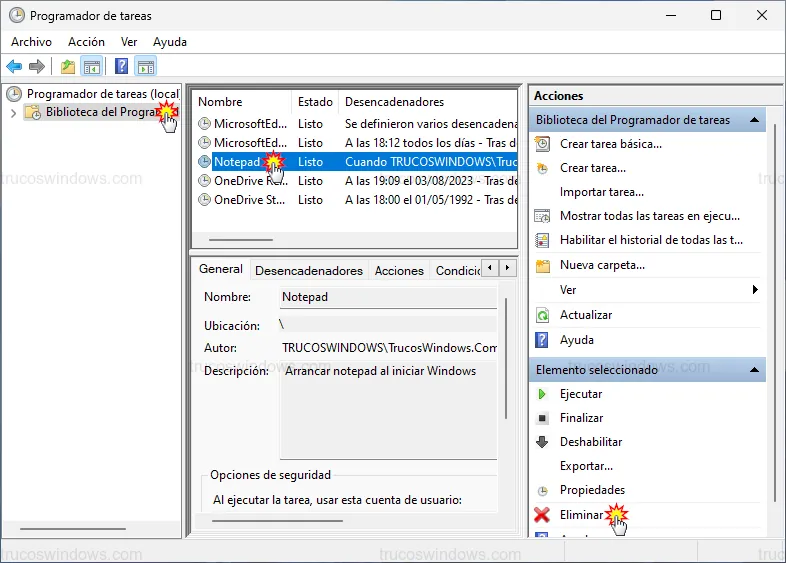Click the Nueva carpeta folder icon
Image resolution: width=786 pixels, height=563 pixels.
pyautogui.click(x=542, y=266)
